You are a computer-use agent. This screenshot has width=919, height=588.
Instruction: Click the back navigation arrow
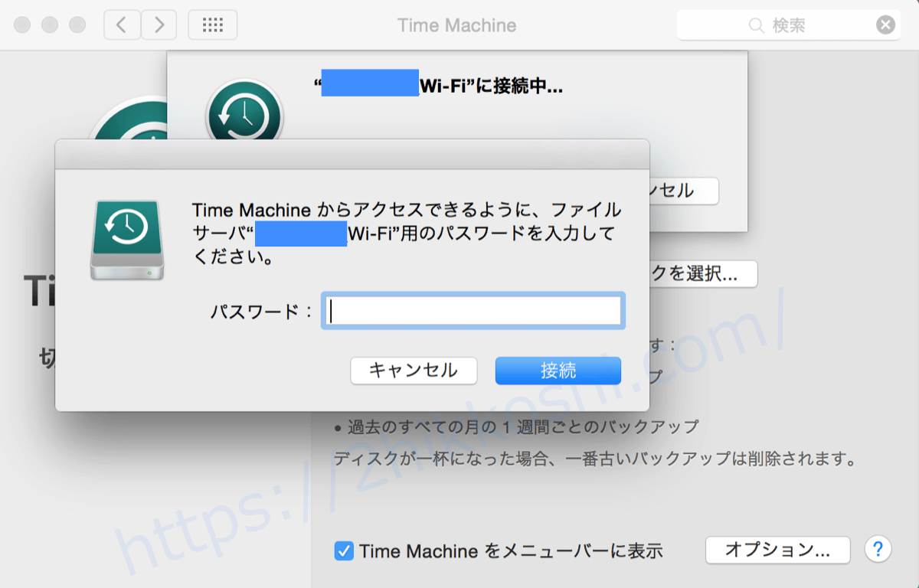(122, 24)
